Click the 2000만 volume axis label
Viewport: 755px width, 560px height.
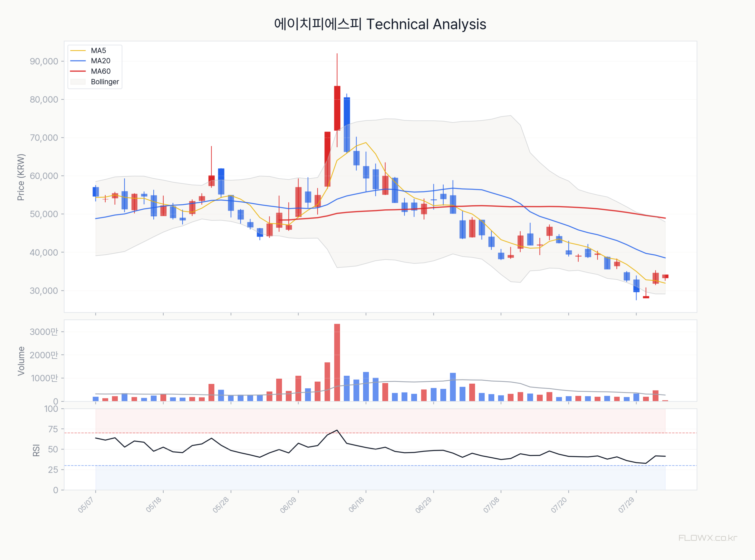point(44,355)
